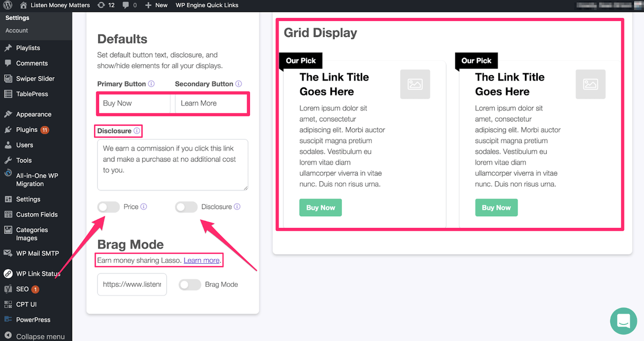Click the Learn more link under Brag Mode
Image resolution: width=644 pixels, height=341 pixels.
(201, 261)
